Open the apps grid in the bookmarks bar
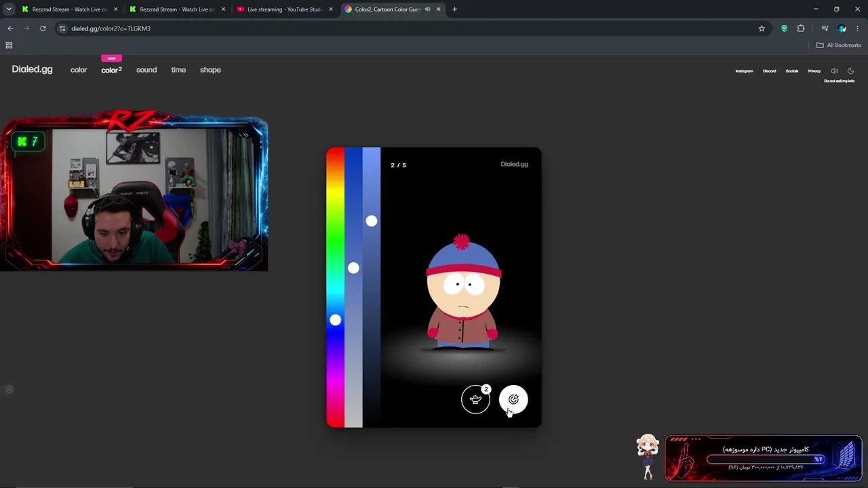The image size is (868, 488). pyautogui.click(x=9, y=45)
